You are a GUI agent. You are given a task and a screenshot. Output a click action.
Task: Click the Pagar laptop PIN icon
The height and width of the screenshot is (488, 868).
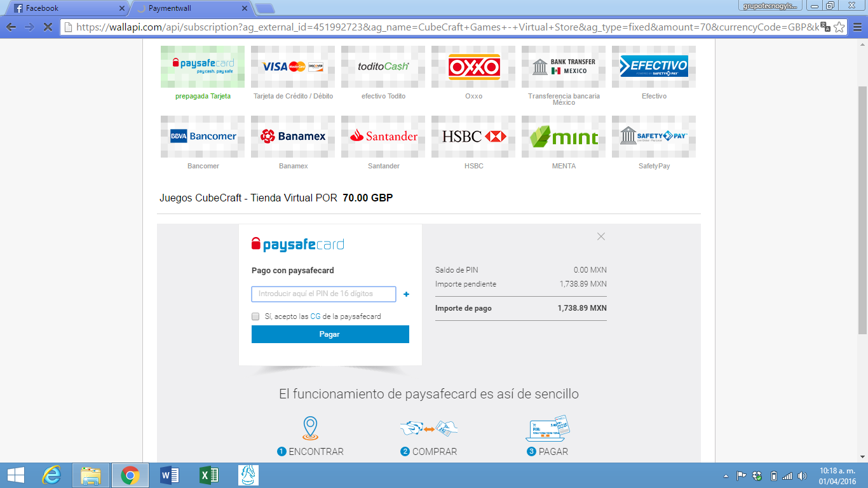(548, 429)
